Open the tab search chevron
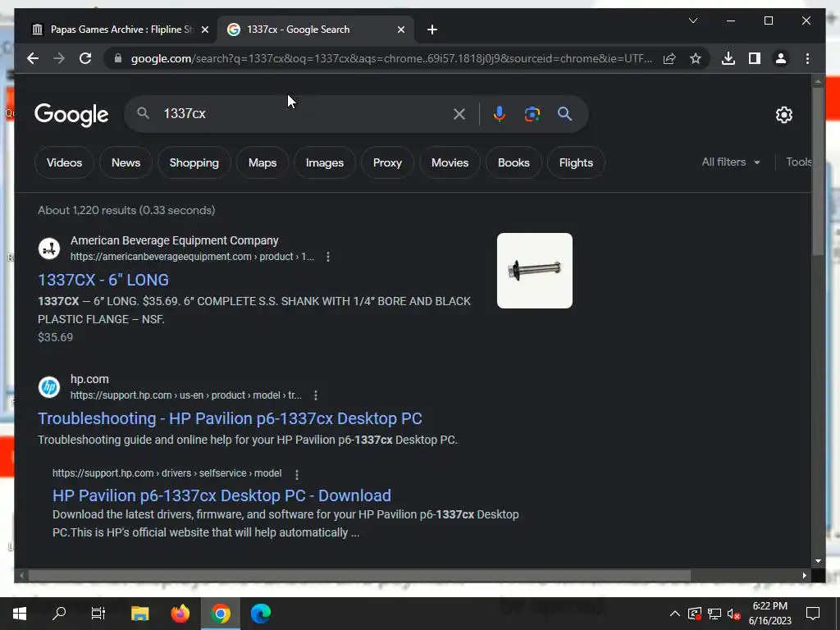The height and width of the screenshot is (630, 840). [693, 21]
